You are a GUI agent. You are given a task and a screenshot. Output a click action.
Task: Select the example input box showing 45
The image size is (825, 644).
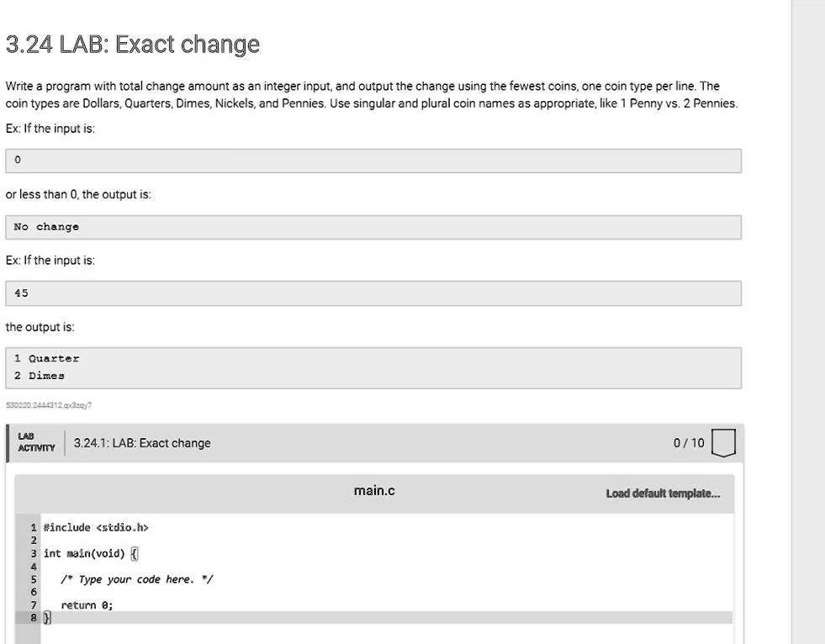click(x=374, y=293)
